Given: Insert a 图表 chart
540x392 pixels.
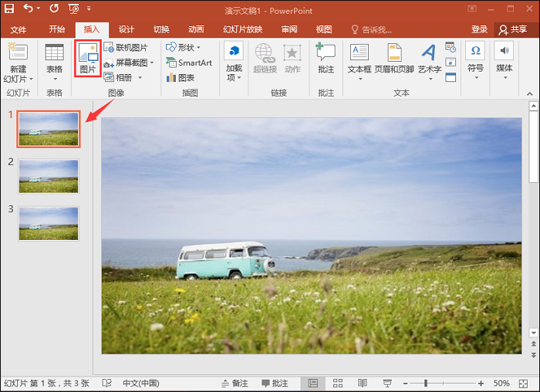Looking at the screenshot, I should (181, 78).
